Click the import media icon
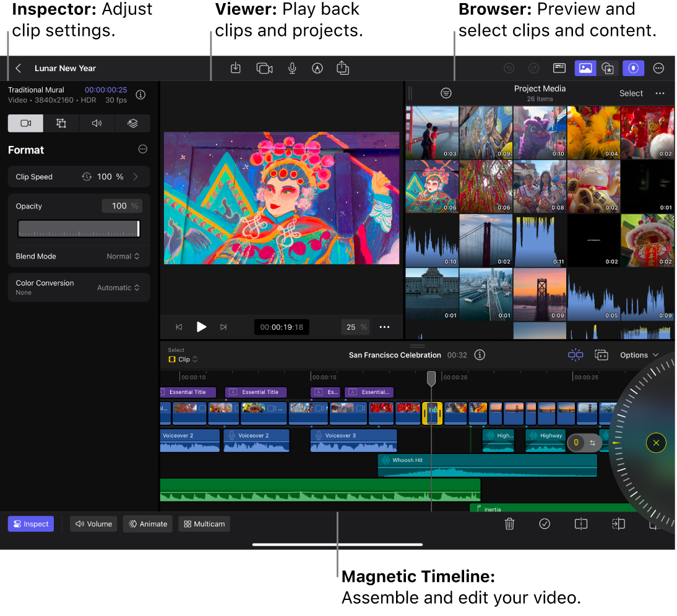The height and width of the screenshot is (616, 677). tap(236, 68)
